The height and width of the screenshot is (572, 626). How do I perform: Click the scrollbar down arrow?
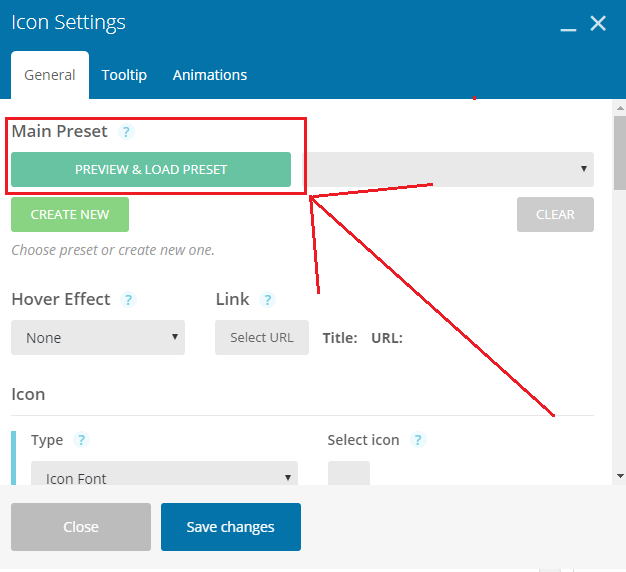pyautogui.click(x=620, y=476)
